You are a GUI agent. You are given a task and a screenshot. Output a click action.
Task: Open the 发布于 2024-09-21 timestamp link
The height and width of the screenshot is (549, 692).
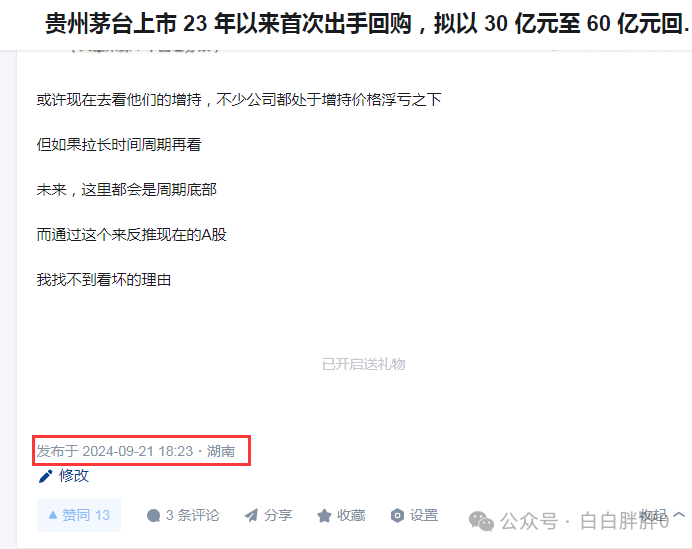pos(135,451)
